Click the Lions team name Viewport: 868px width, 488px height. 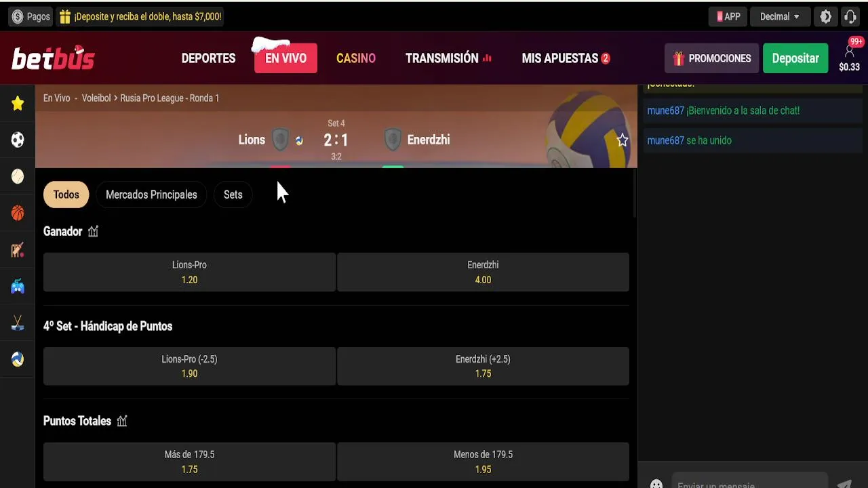click(x=252, y=140)
